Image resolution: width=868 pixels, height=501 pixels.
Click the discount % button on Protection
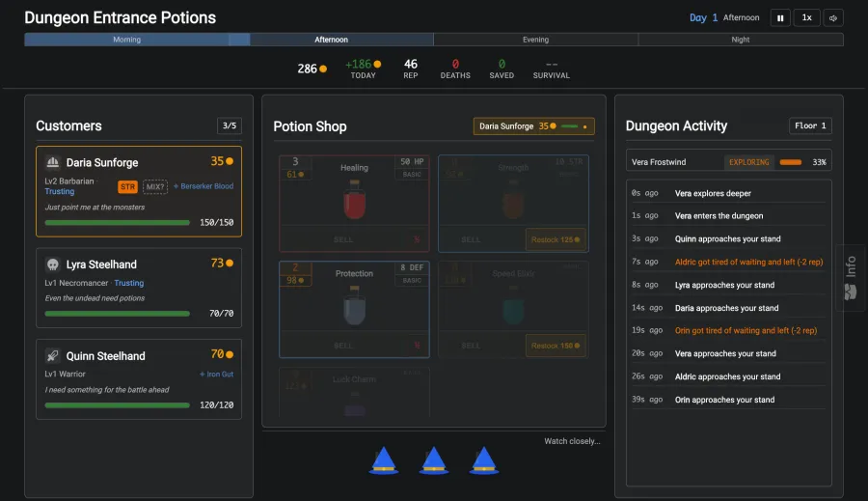tap(417, 346)
